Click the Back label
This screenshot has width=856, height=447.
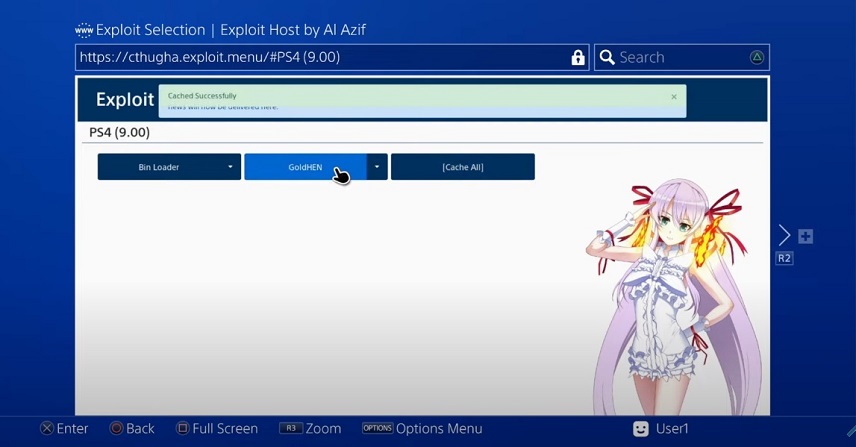(x=140, y=428)
